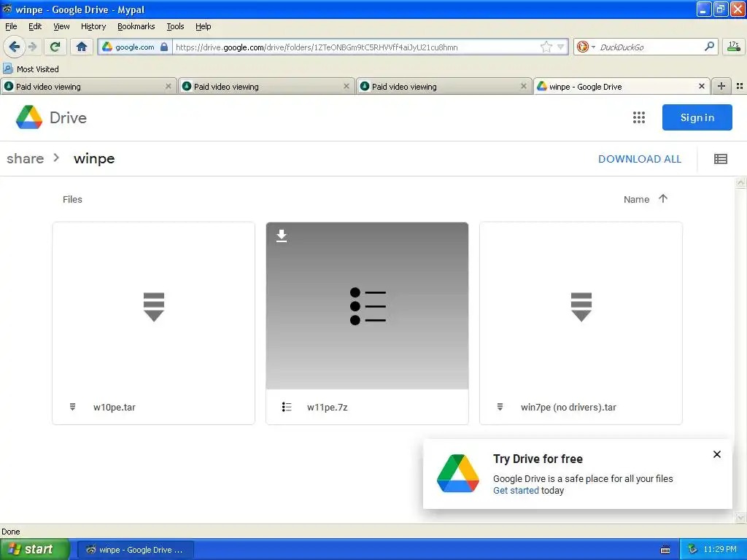This screenshot has height=560, width=747.
Task: Click the padlock site security icon
Action: coord(164,47)
